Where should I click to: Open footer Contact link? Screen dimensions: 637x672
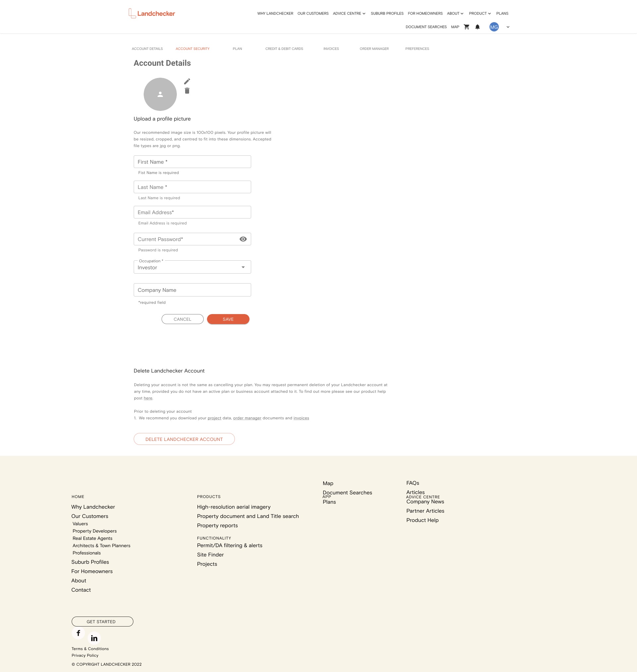click(x=81, y=590)
